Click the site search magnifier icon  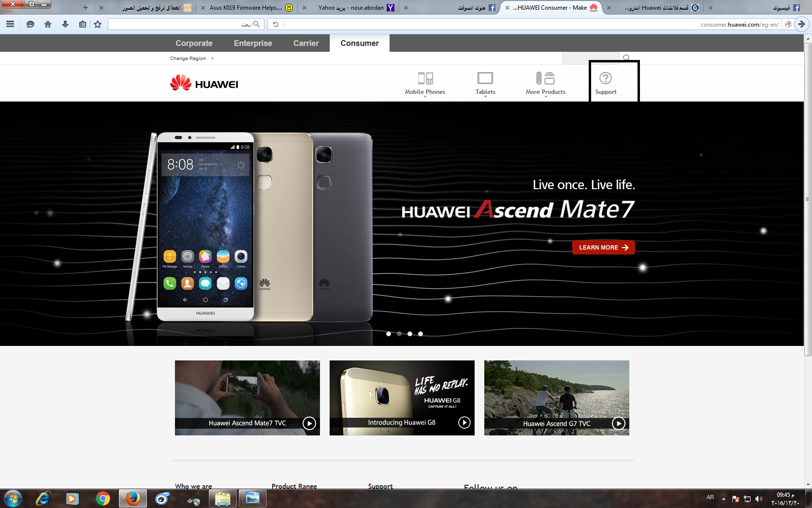[x=626, y=58]
